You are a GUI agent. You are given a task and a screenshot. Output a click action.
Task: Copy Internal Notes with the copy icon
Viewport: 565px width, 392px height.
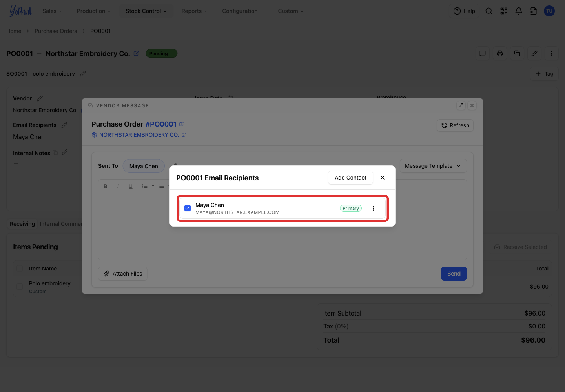55,153
